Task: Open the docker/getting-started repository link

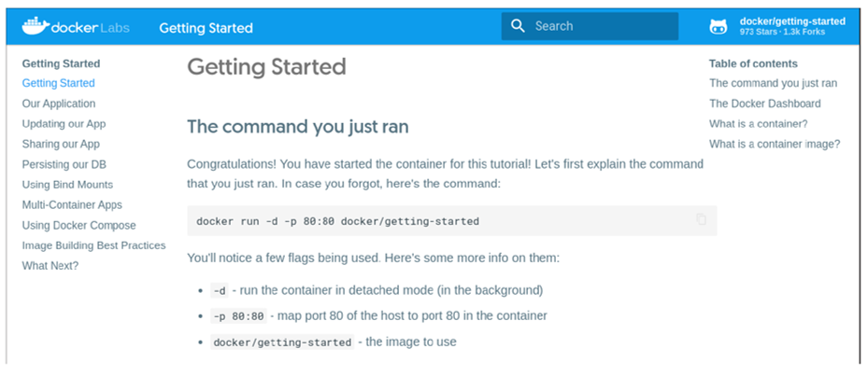Action: [791, 21]
